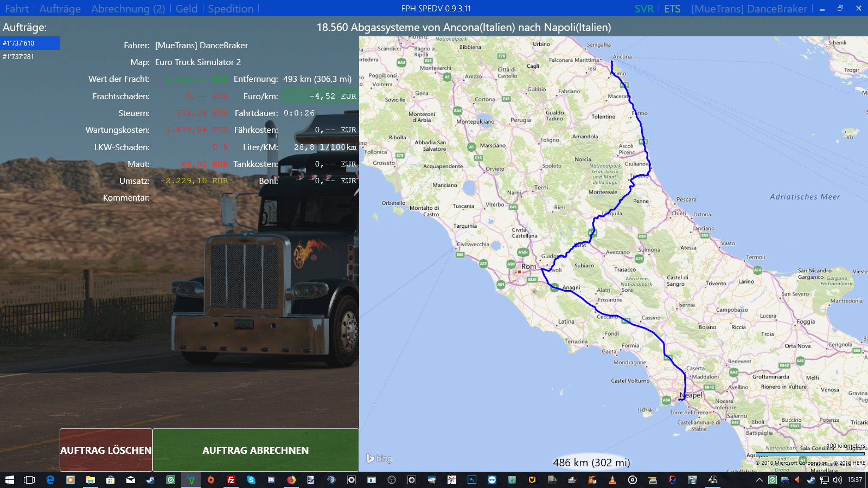Click the Entfernung value 493 km
Viewport: 868px width, 488px height.
coord(317,79)
